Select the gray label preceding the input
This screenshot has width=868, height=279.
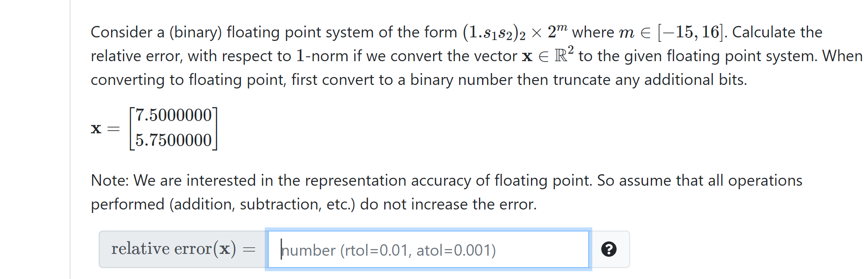[182, 249]
